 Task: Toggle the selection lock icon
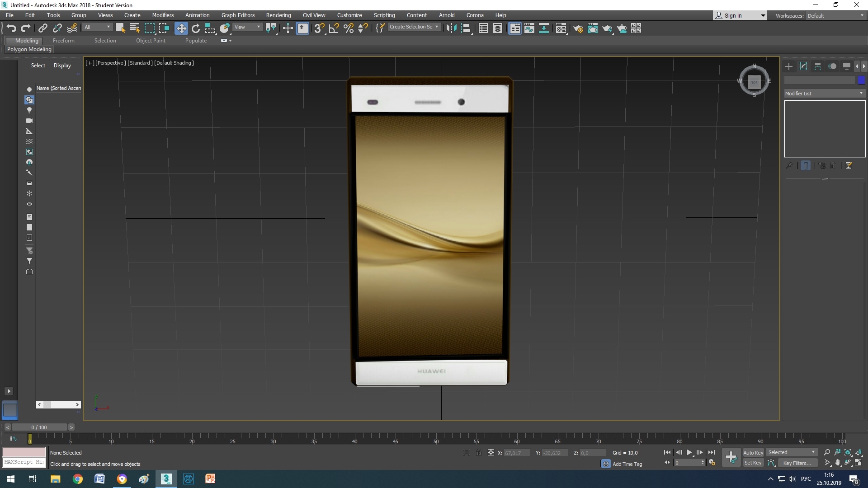pyautogui.click(x=478, y=452)
